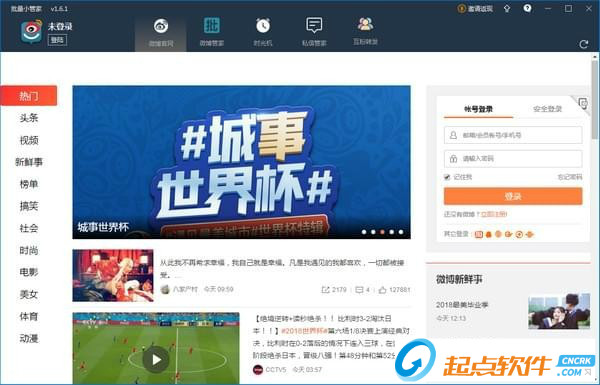Open the 时光机 alarm clock icon
Viewport: 600px width, 385px height.
click(263, 26)
